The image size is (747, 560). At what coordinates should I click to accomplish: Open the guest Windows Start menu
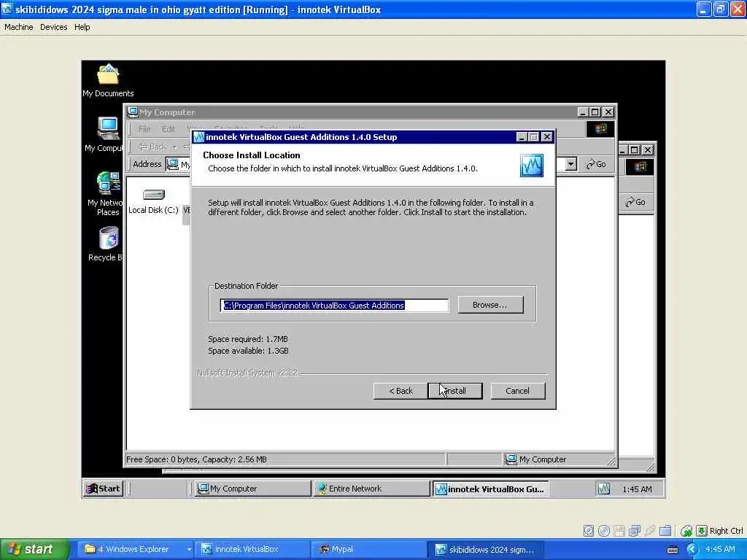[103, 489]
